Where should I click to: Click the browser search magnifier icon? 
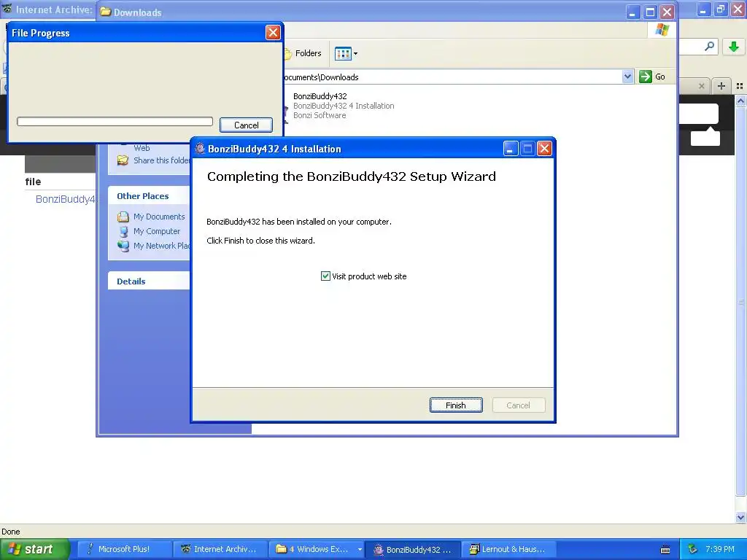point(709,46)
